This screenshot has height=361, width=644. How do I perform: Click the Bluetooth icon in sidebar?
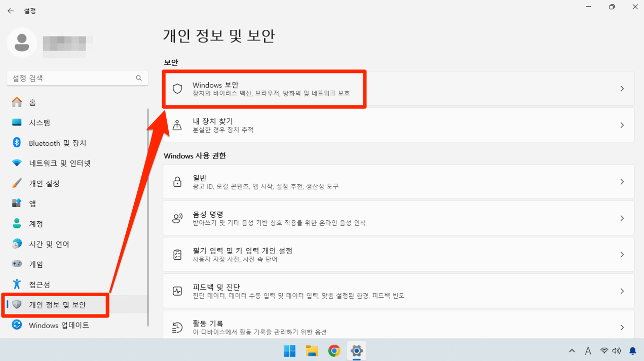coord(17,143)
